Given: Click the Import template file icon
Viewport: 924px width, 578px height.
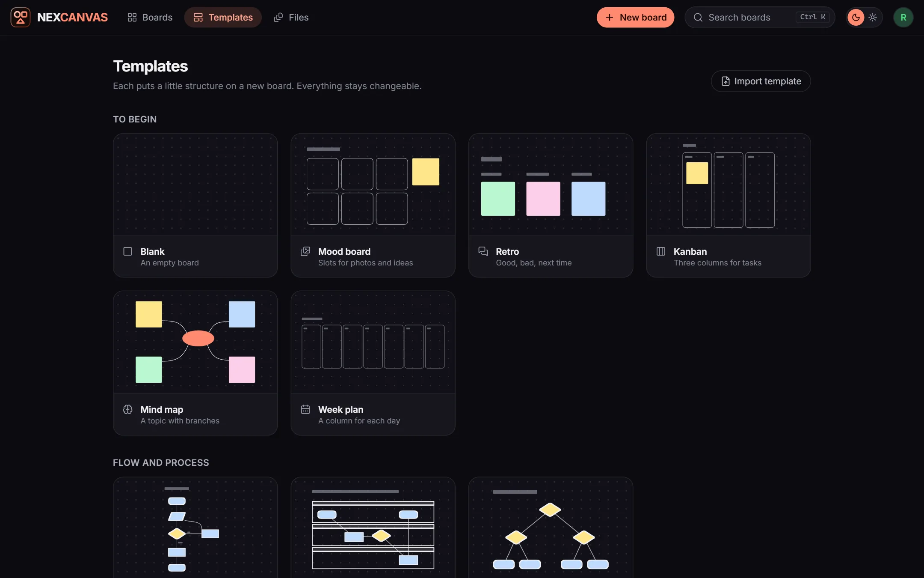Looking at the screenshot, I should point(726,81).
